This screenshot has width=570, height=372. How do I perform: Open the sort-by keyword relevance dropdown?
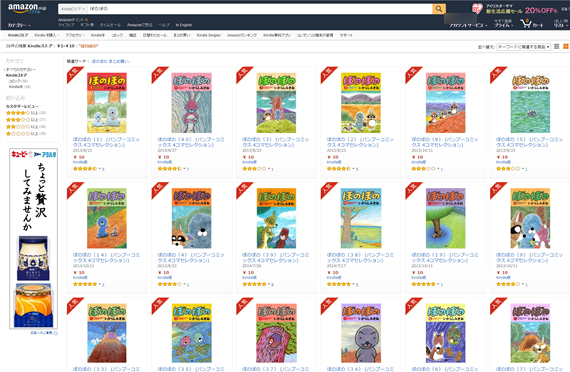523,47
